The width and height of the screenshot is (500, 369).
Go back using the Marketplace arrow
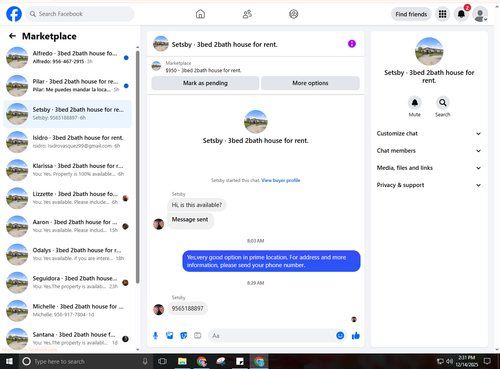12,36
